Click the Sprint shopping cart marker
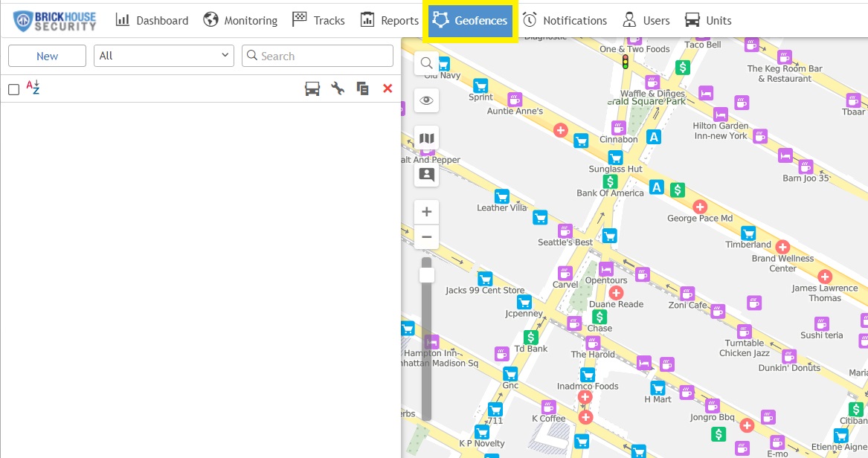868x458 pixels. point(480,86)
